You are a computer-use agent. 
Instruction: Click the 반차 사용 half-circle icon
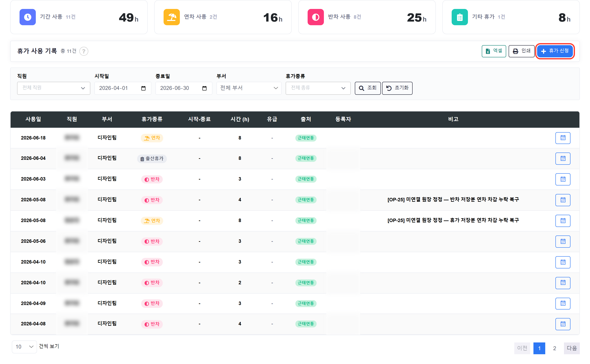pyautogui.click(x=316, y=17)
